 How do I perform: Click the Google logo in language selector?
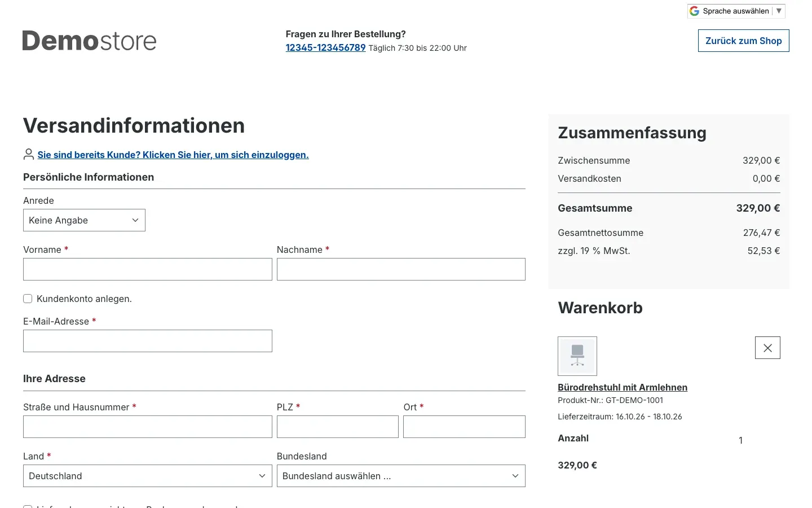(694, 11)
